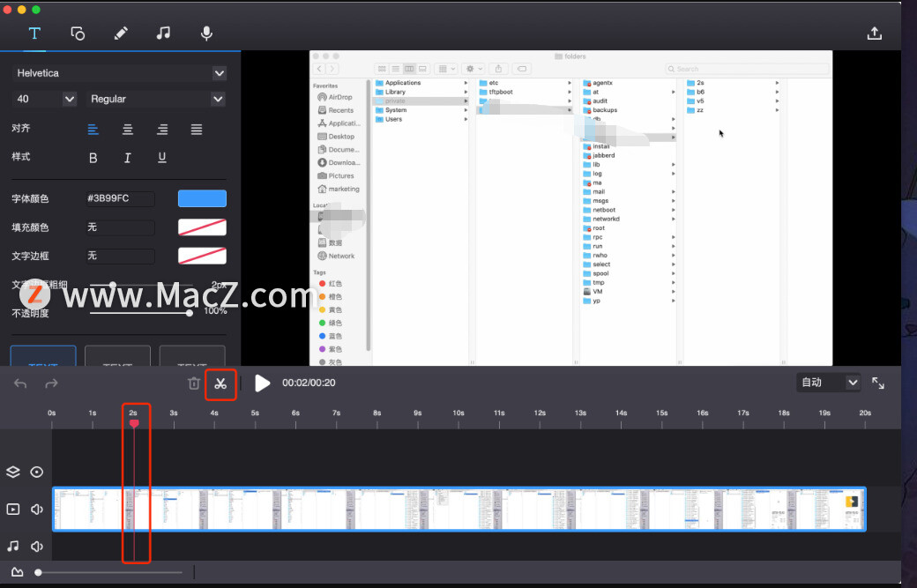Click Recents in previewed Finder sidebar
The image size is (917, 588).
coord(336,110)
